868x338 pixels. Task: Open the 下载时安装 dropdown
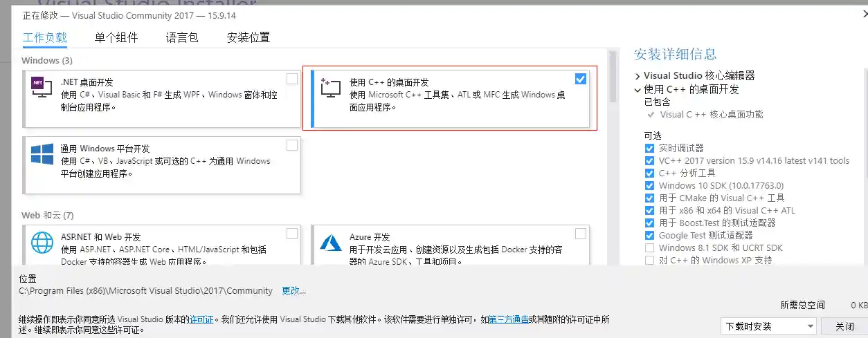click(x=768, y=326)
